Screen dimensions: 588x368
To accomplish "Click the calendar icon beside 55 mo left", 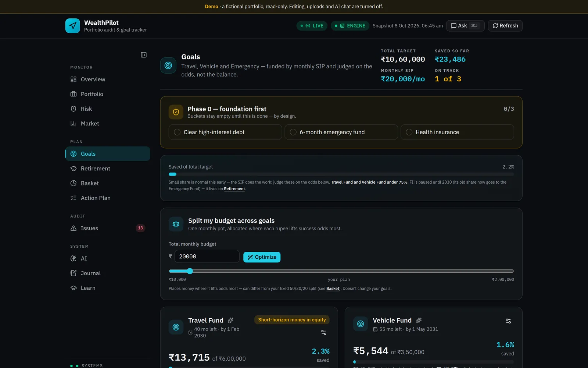I will pos(375,329).
